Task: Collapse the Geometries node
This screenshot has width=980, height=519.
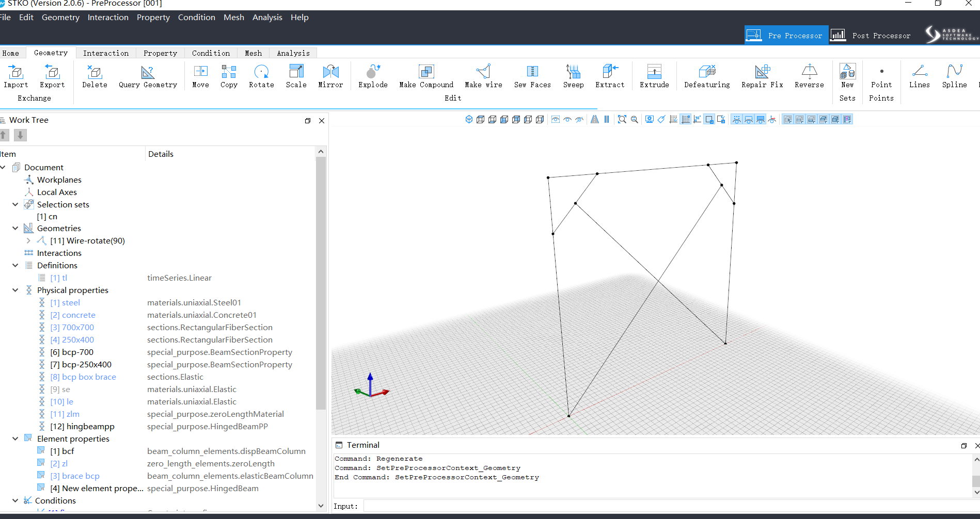Action: (15, 228)
